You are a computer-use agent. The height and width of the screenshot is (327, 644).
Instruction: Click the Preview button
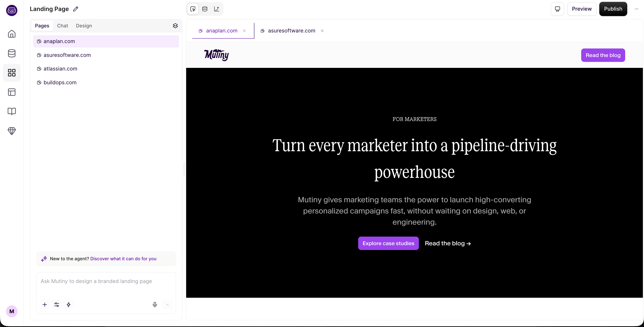[x=582, y=9]
